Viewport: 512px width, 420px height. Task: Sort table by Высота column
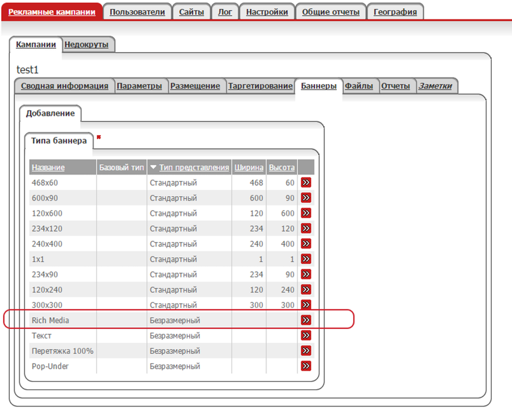[282, 168]
